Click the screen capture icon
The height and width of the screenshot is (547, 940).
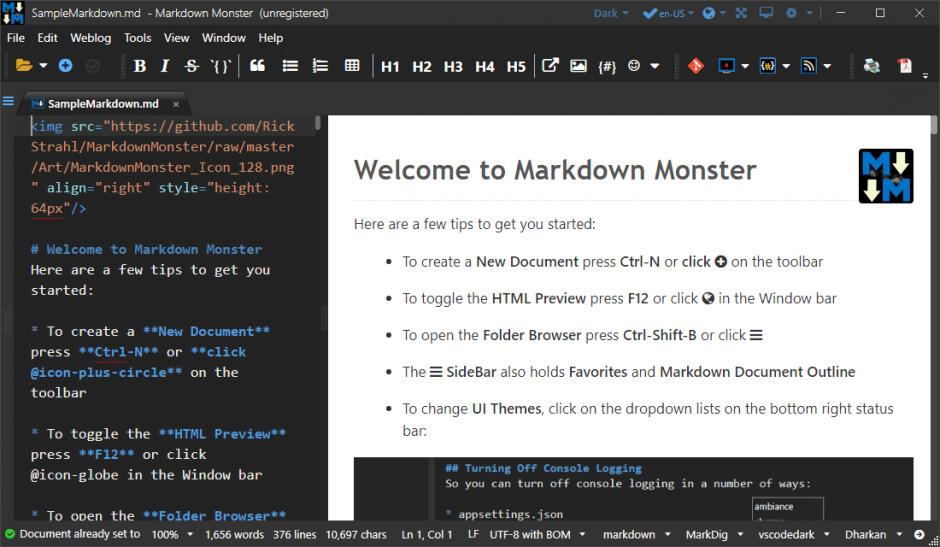[x=726, y=65]
